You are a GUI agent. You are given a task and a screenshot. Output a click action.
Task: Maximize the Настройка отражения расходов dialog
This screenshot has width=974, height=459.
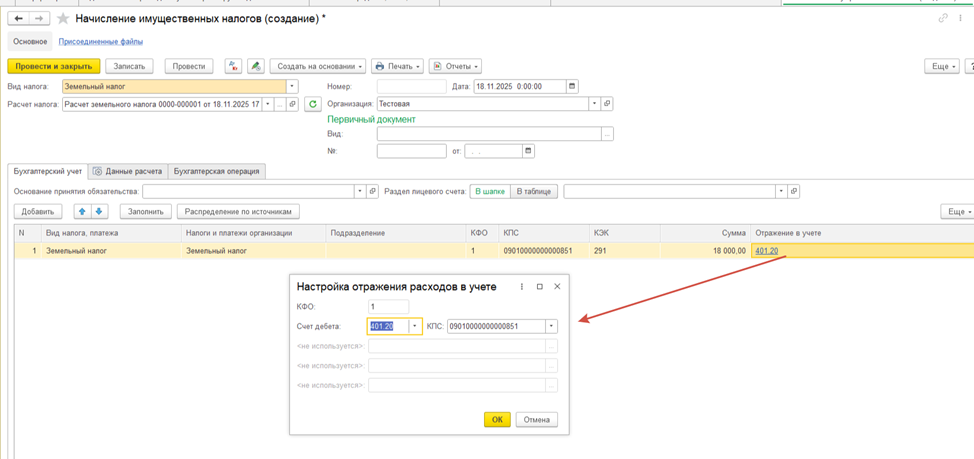click(x=539, y=286)
